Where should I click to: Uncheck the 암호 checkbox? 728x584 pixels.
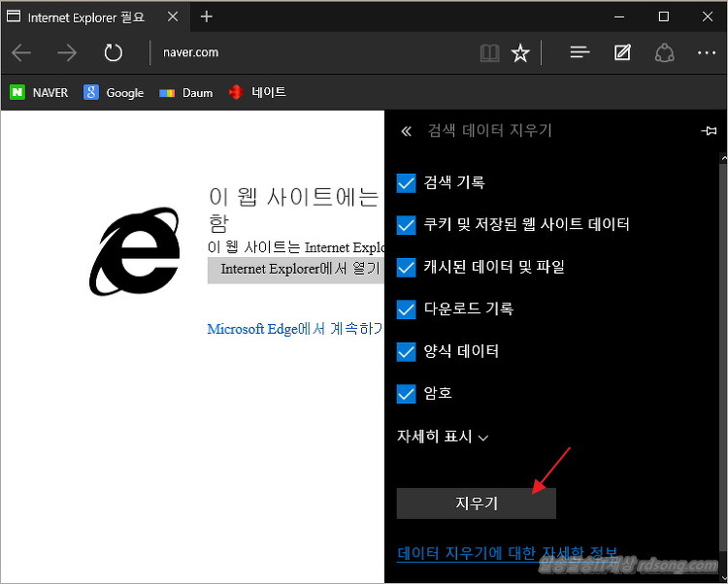[x=407, y=394]
